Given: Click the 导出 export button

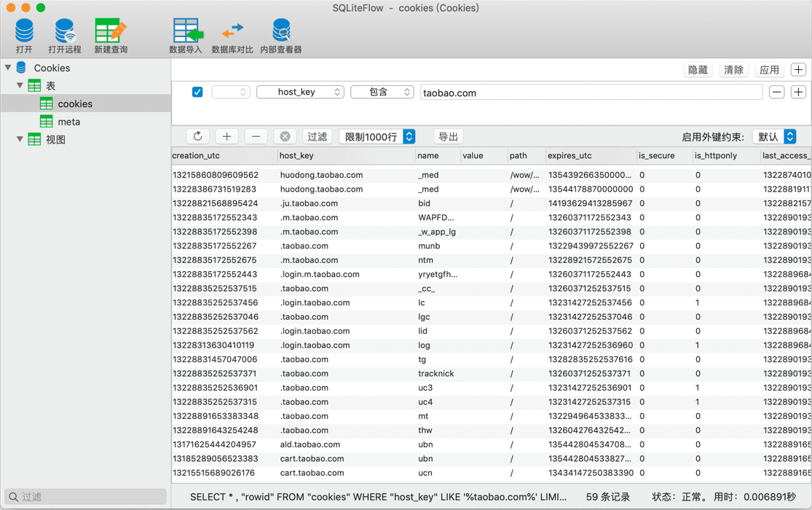Looking at the screenshot, I should [x=448, y=136].
